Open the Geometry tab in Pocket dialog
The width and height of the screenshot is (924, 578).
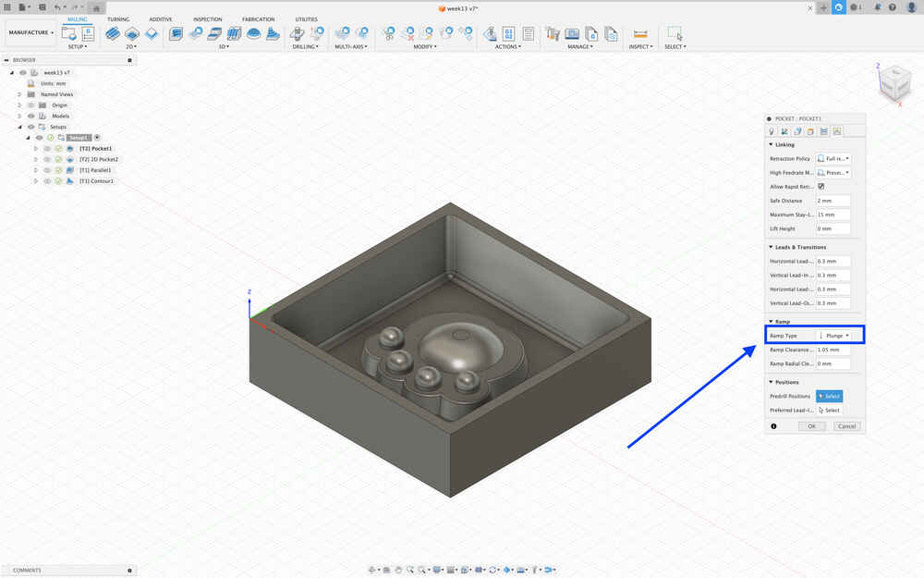[x=784, y=131]
